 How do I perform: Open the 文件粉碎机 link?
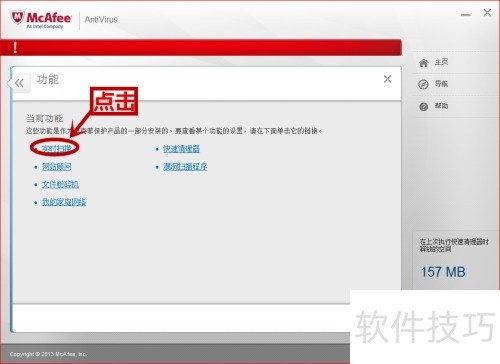tap(60, 184)
